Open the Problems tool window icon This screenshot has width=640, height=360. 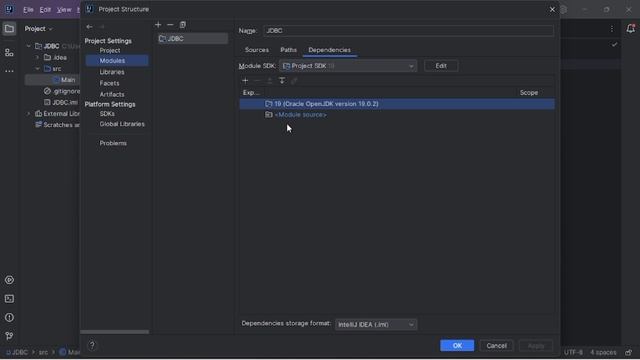click(x=9, y=318)
